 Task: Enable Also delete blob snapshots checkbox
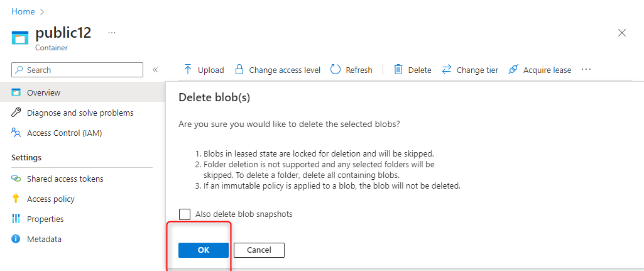[x=185, y=214]
